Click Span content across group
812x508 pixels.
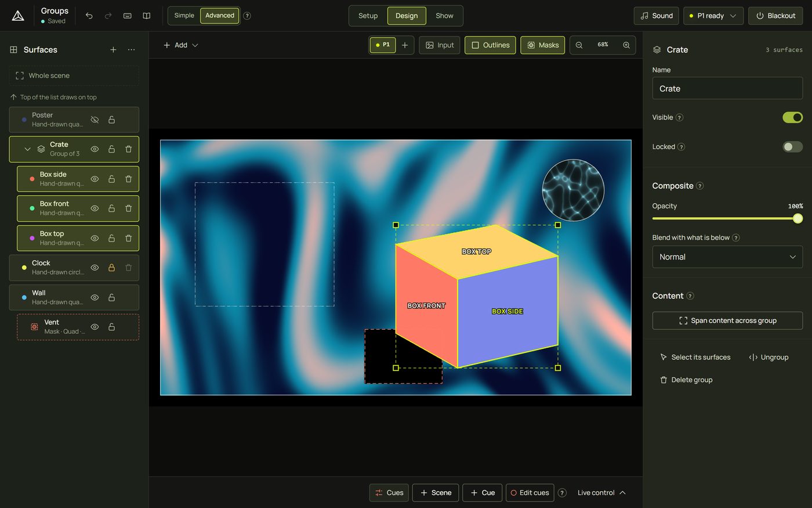click(727, 320)
